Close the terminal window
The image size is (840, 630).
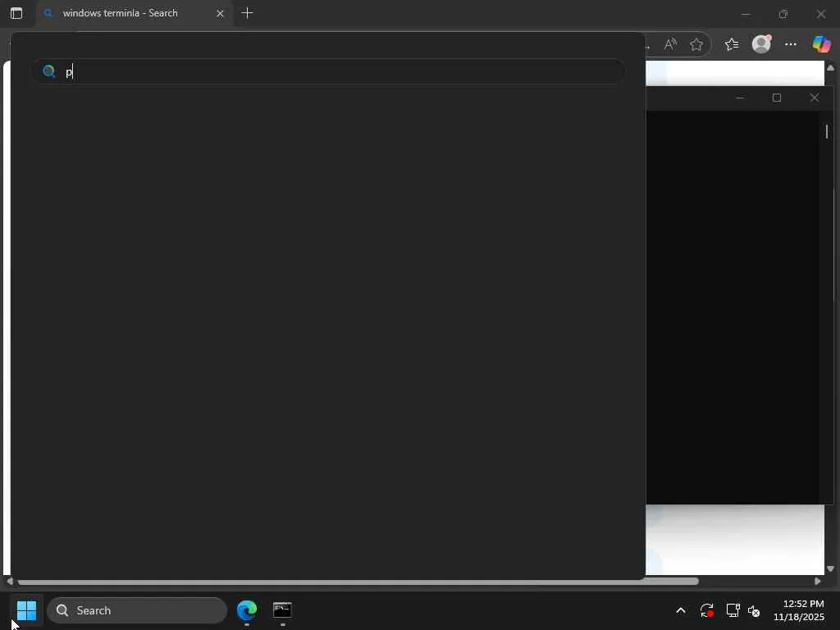[815, 98]
